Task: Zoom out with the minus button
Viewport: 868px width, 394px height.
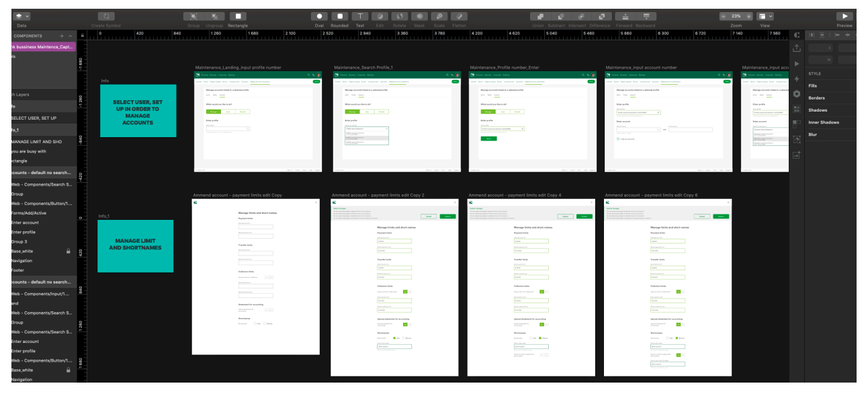Action: pos(724,16)
